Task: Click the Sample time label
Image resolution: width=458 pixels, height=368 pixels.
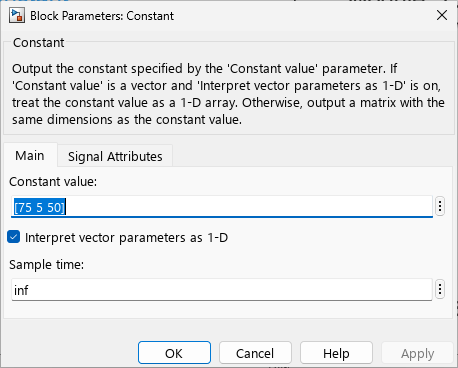Action: (47, 265)
